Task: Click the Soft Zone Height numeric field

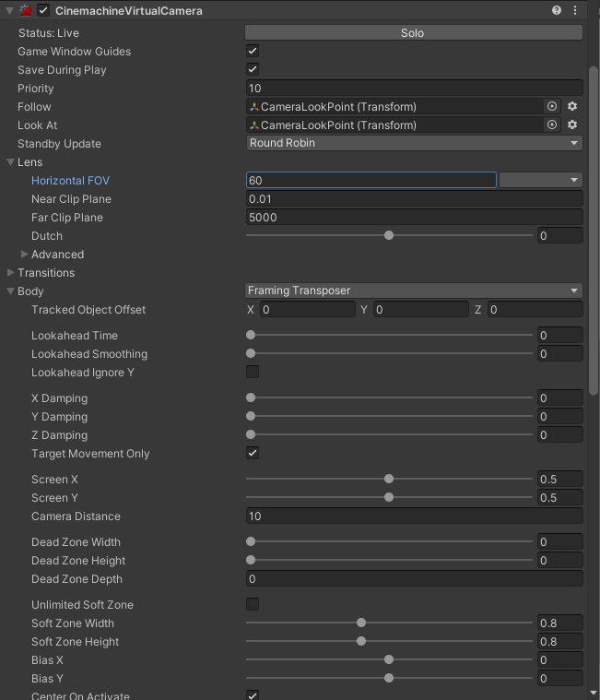Action: (559, 641)
